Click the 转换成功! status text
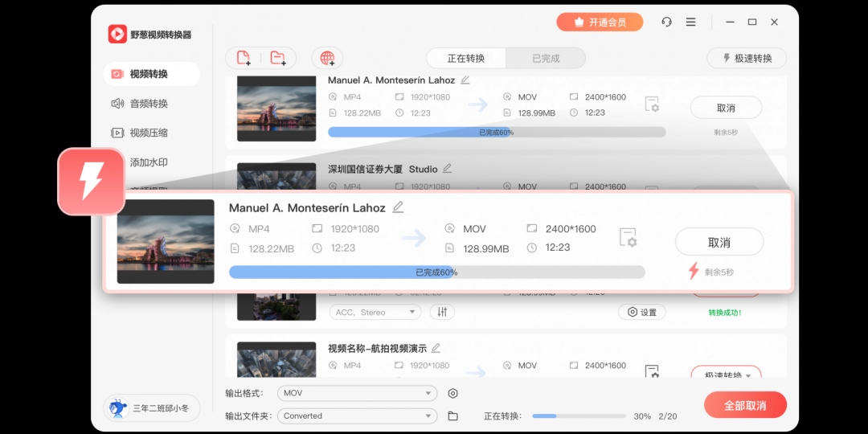This screenshot has height=434, width=868. point(725,313)
